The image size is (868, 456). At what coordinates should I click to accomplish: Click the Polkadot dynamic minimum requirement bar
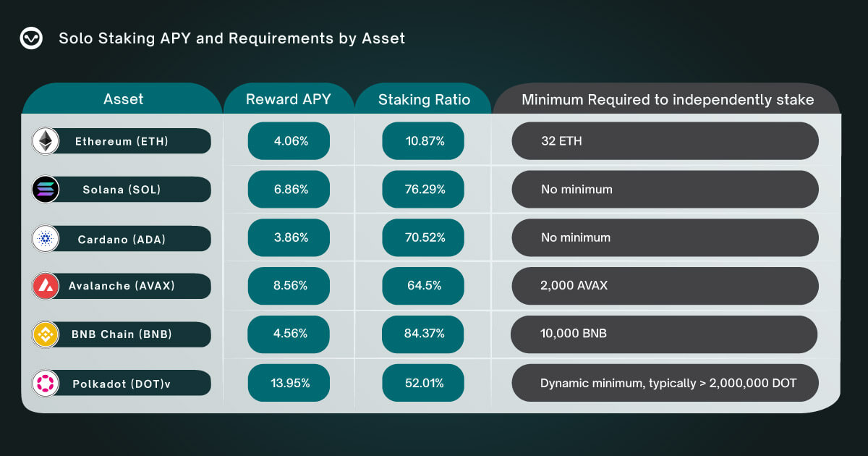(665, 383)
